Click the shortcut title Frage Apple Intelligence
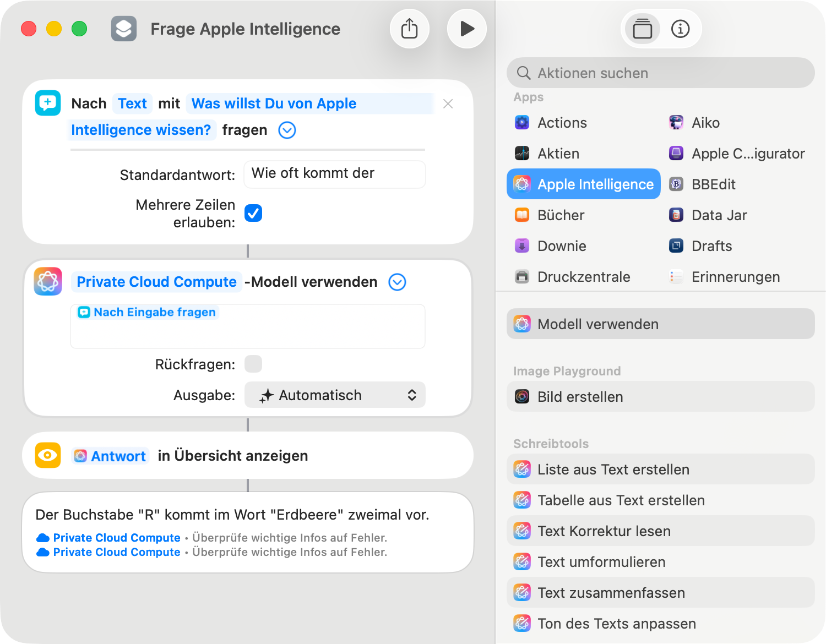 tap(246, 29)
